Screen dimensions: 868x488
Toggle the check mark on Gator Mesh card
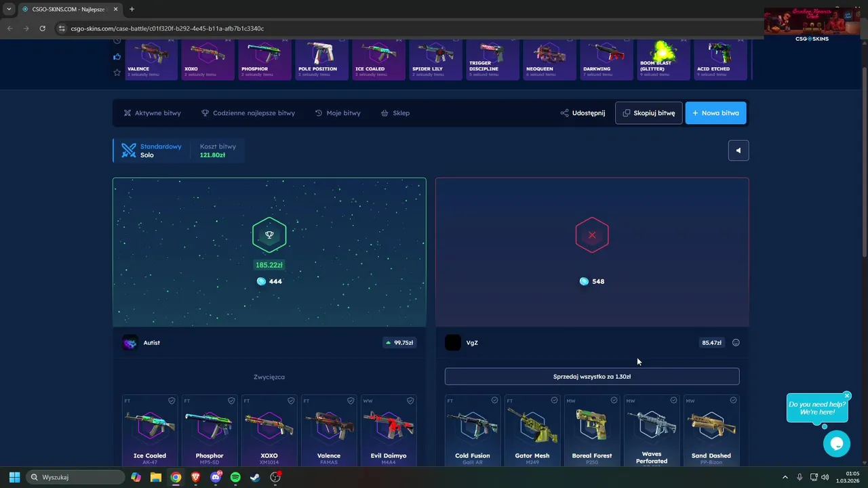(x=554, y=401)
